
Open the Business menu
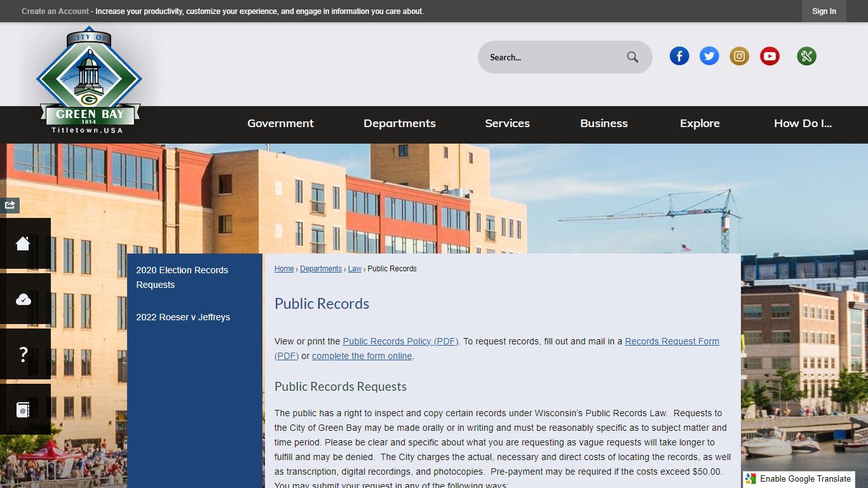(604, 123)
